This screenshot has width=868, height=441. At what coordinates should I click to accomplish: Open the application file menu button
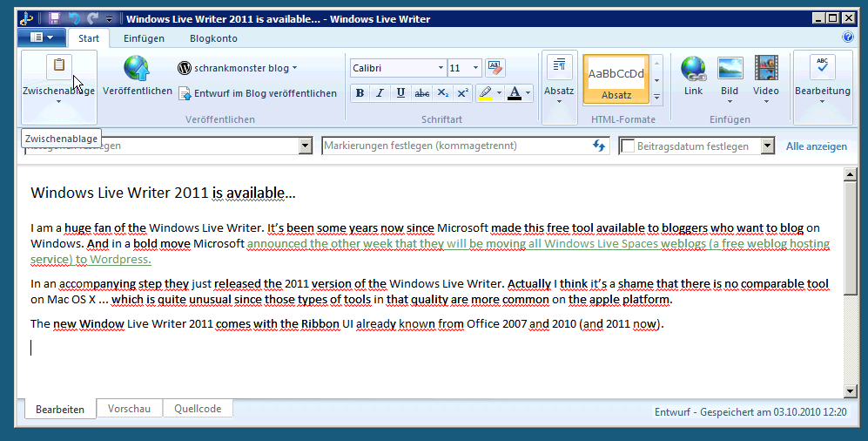pos(42,37)
